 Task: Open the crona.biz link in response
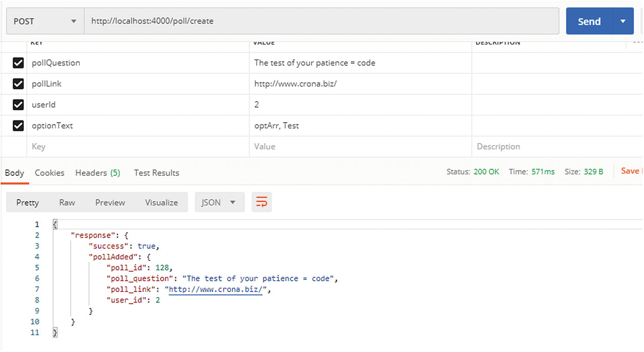pyautogui.click(x=216, y=289)
